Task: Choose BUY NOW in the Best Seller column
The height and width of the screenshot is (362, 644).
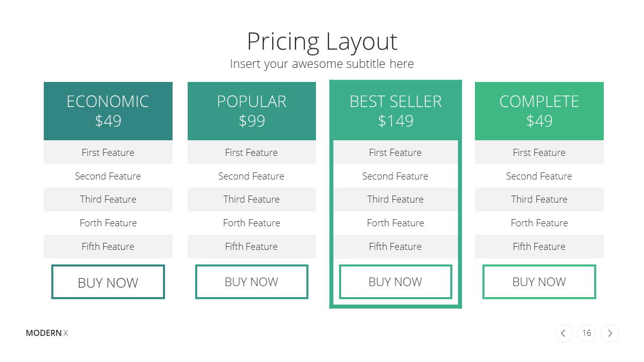Action: pos(395,282)
